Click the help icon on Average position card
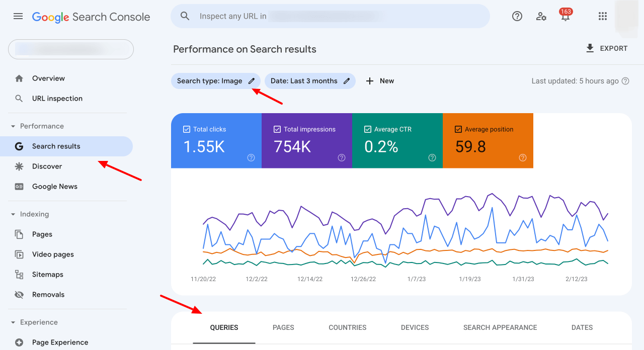Image resolution: width=644 pixels, height=350 pixels. click(523, 158)
